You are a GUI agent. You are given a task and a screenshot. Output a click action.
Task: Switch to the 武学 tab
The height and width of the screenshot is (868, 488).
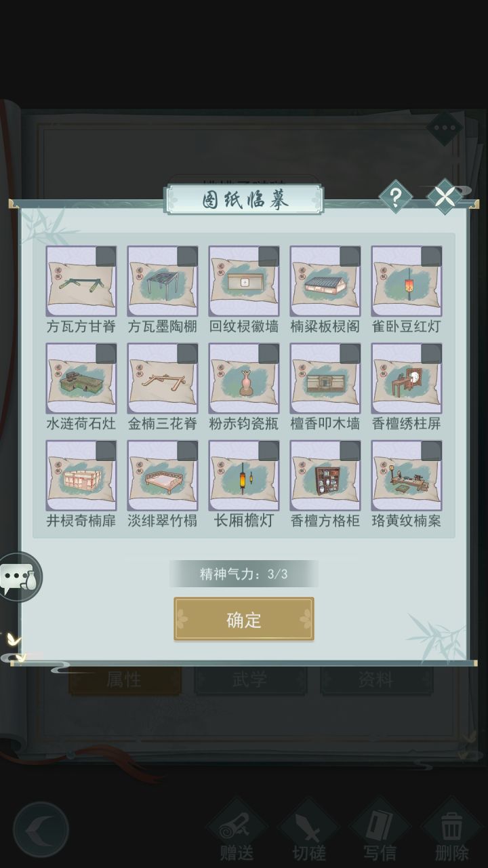pyautogui.click(x=250, y=680)
